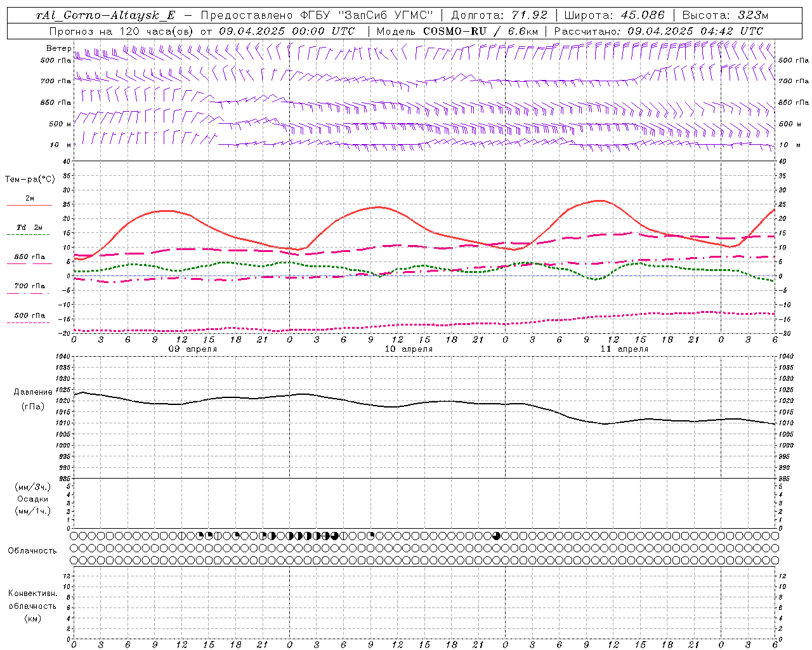Click the (мм/1ч.) precipitation unit label
Image resolution: width=812 pixels, height=650 pixels.
pos(33,511)
